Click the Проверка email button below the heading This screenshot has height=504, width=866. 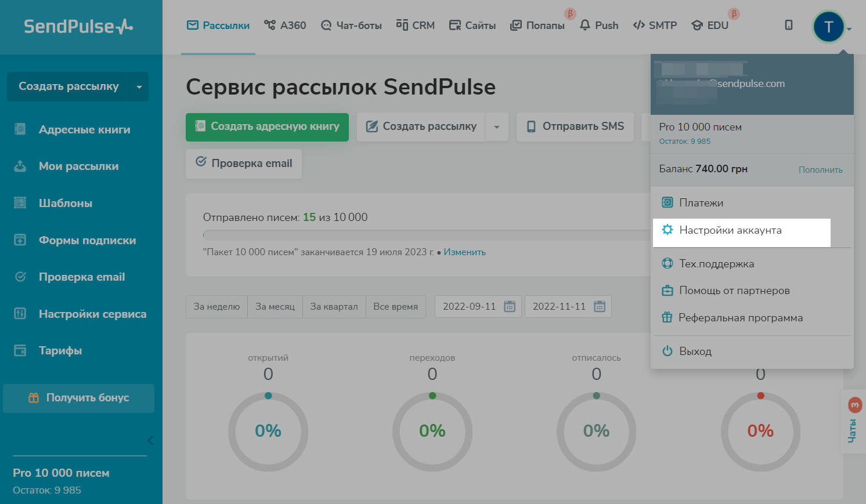click(x=244, y=164)
